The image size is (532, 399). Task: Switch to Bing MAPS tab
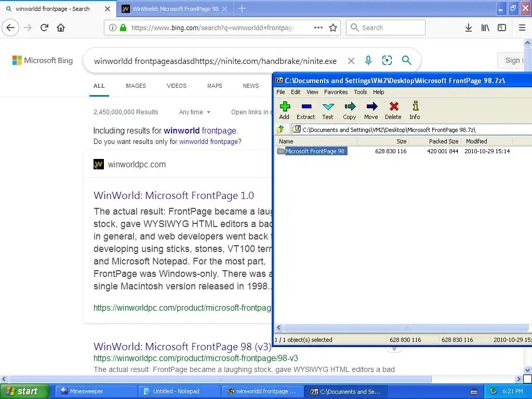(x=215, y=86)
